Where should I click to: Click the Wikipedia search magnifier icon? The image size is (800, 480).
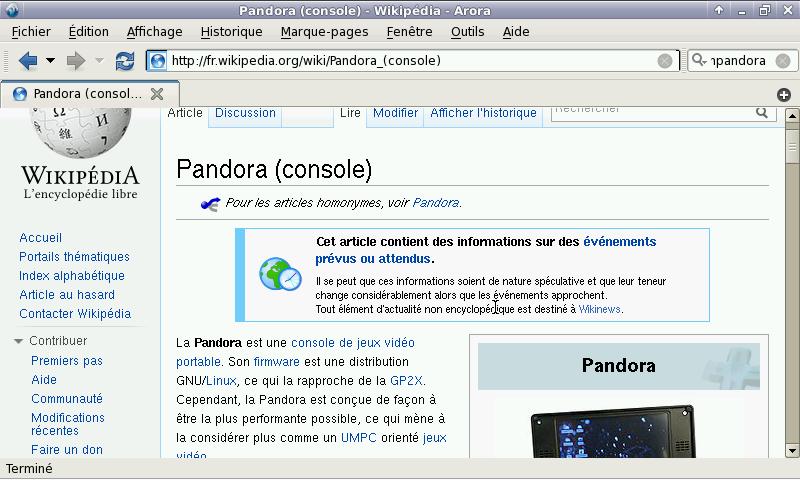pyautogui.click(x=762, y=112)
